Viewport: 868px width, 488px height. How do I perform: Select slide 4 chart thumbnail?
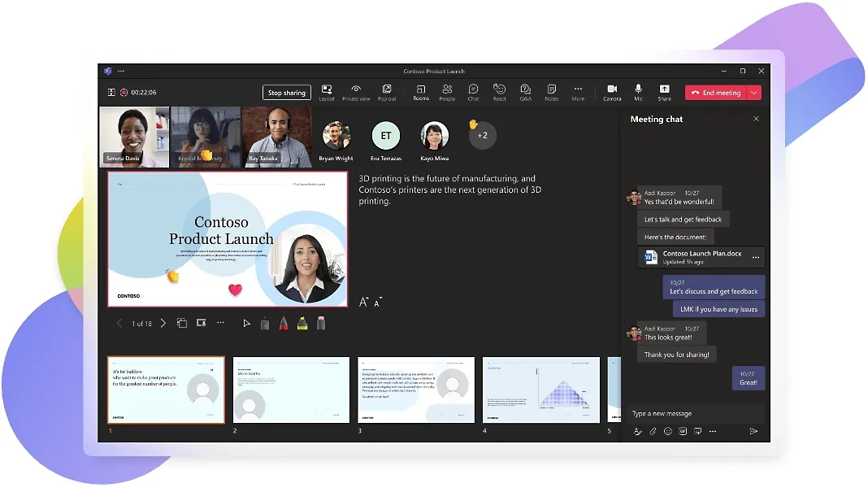(540, 390)
